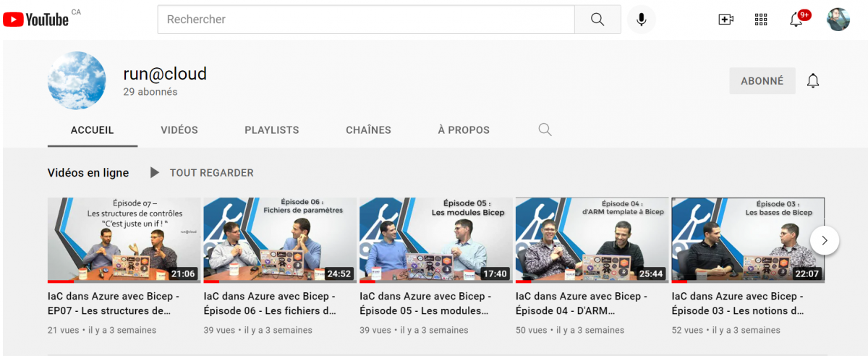Open the YouTube apps grid icon

pyautogui.click(x=761, y=20)
